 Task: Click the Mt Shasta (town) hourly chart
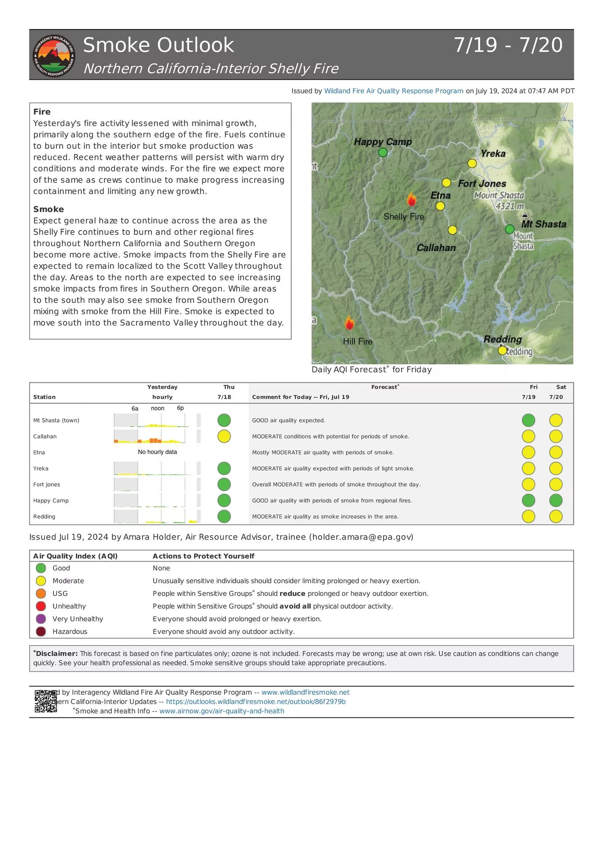coord(157,420)
